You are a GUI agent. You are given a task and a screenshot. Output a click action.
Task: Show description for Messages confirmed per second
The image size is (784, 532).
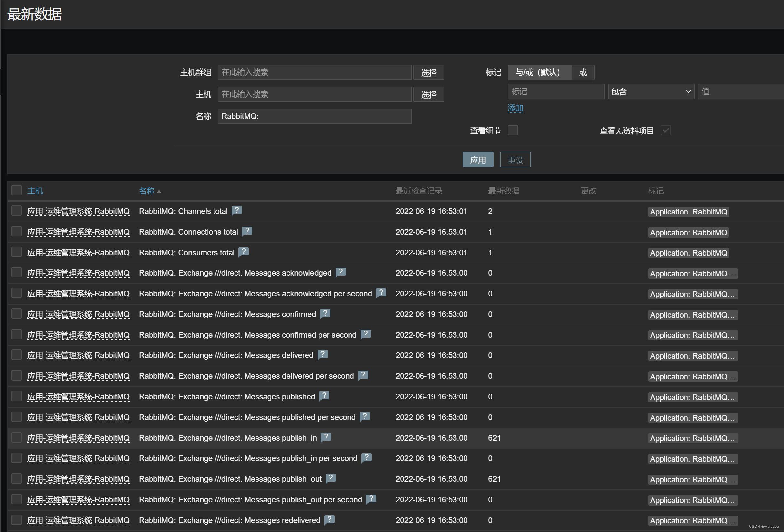[x=366, y=334]
